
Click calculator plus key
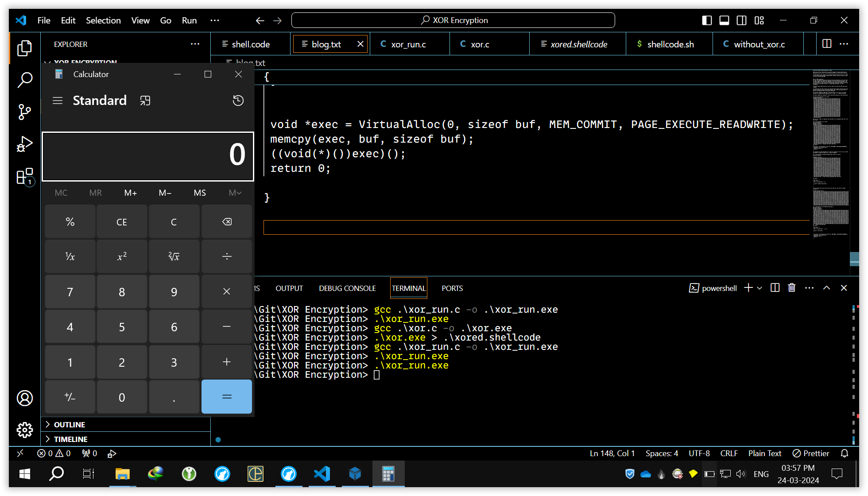point(227,362)
